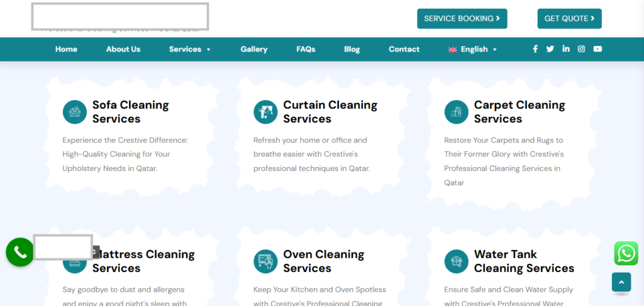Click the Water Tank Cleaning icon

click(x=456, y=261)
